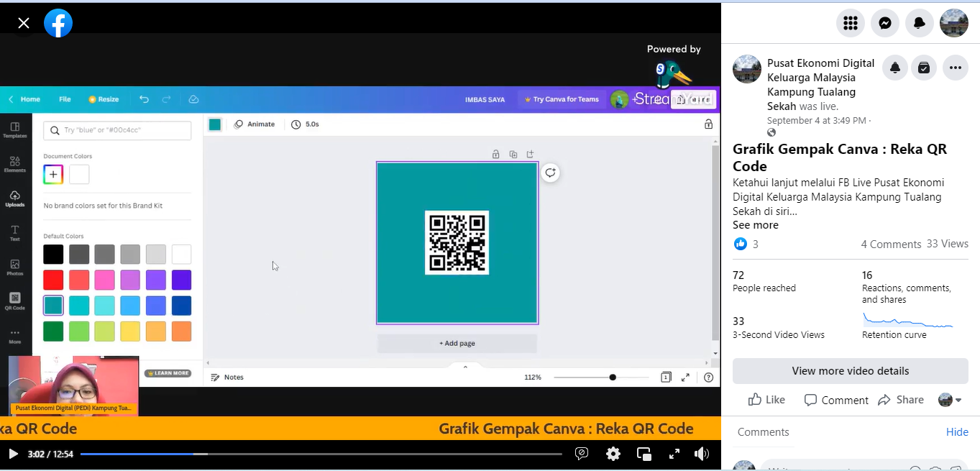Seek on the video progress bar
The image size is (980, 471).
point(321,454)
